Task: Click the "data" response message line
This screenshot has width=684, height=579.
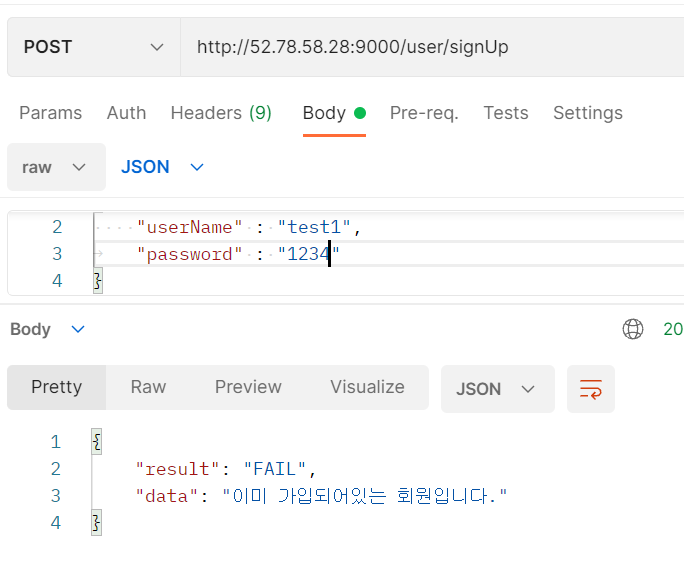Action: pyautogui.click(x=321, y=496)
